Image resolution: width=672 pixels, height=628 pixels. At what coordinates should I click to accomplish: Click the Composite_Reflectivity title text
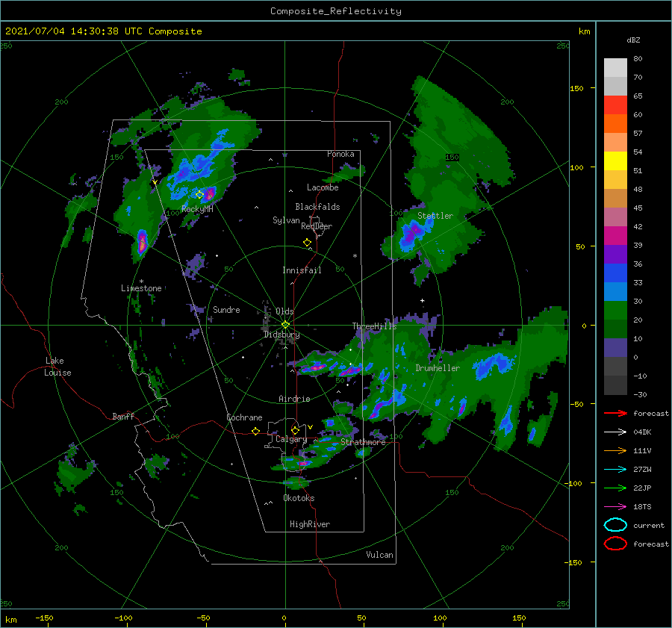coord(336,11)
